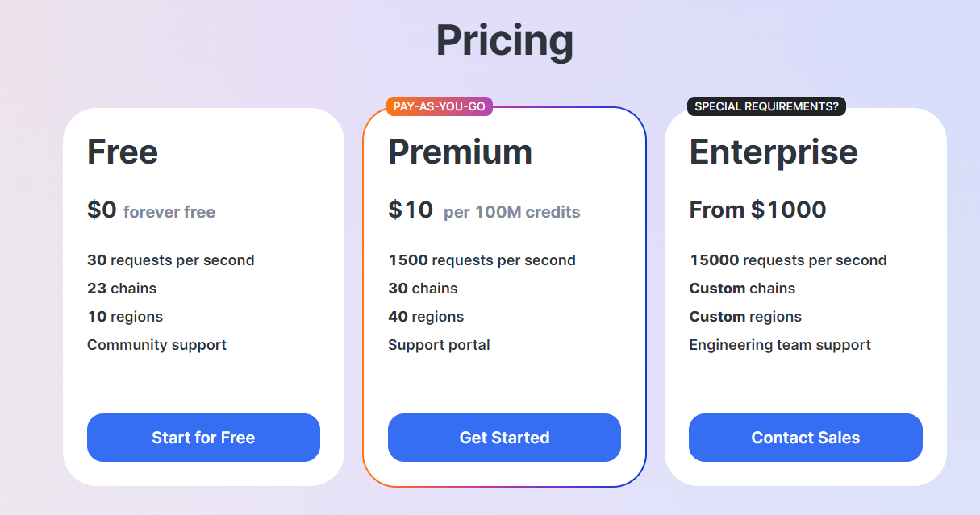The width and height of the screenshot is (980, 515).
Task: Select Engineering team support text
Action: 780,345
